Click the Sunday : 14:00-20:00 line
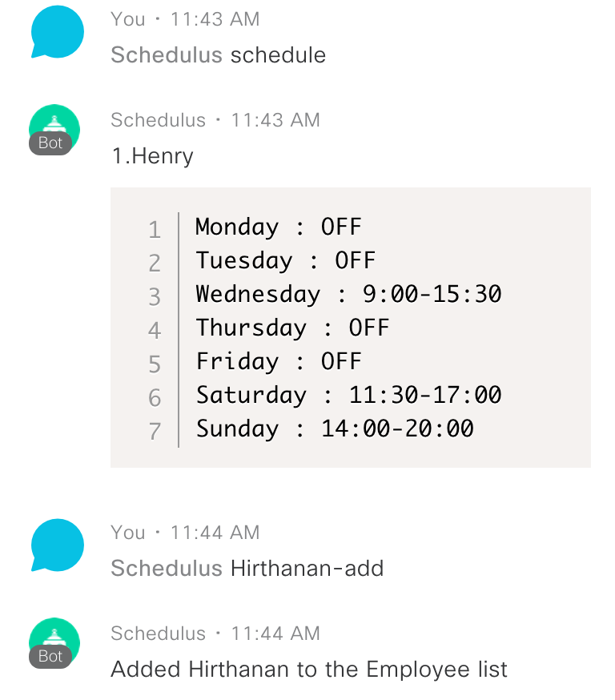Screen dimensions: 615x700 click(335, 428)
